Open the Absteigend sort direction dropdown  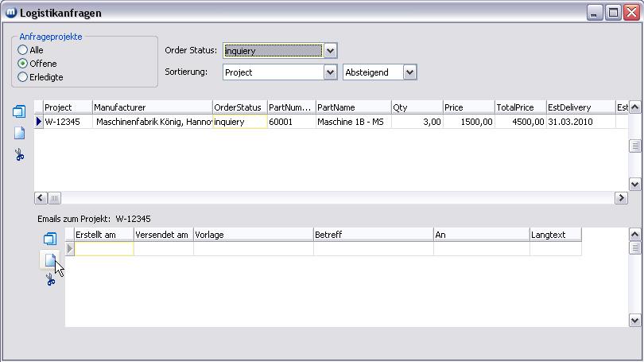[x=409, y=72]
